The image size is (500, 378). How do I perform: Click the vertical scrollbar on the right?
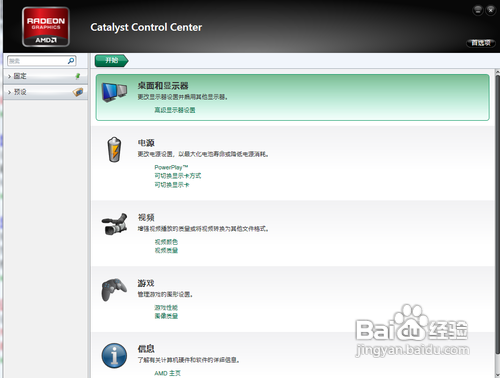pyautogui.click(x=497, y=214)
